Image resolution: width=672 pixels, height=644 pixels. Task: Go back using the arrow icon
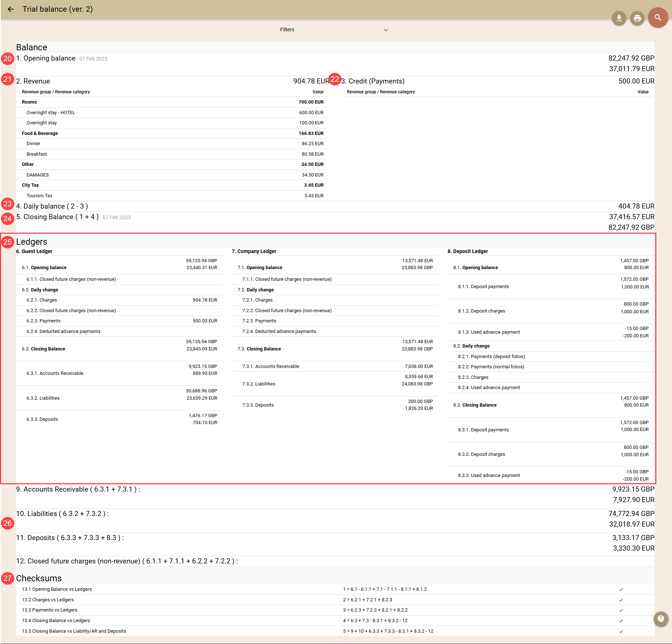click(x=11, y=9)
